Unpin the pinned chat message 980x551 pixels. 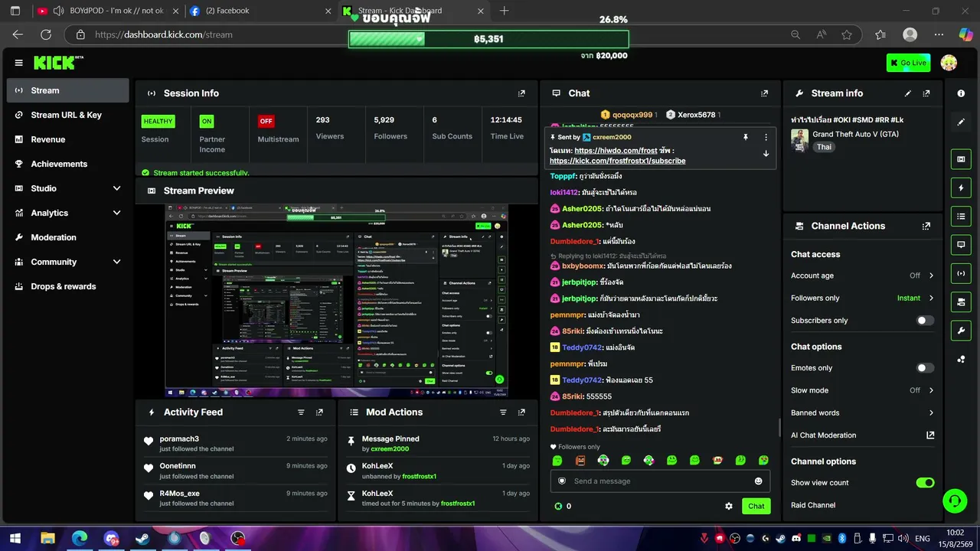point(745,137)
